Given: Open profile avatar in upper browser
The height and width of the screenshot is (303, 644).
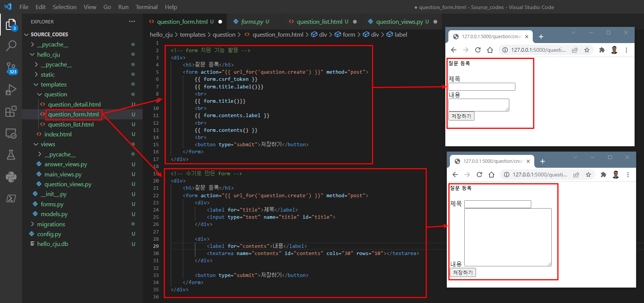Looking at the screenshot, I should point(614,50).
